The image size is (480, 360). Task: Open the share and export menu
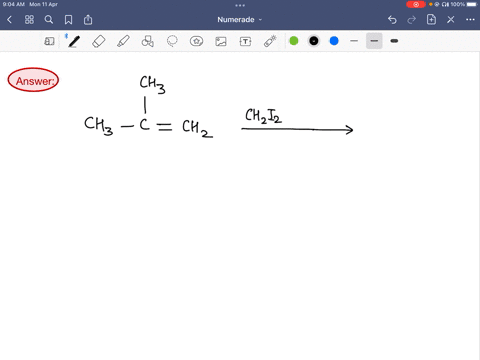pos(88,20)
